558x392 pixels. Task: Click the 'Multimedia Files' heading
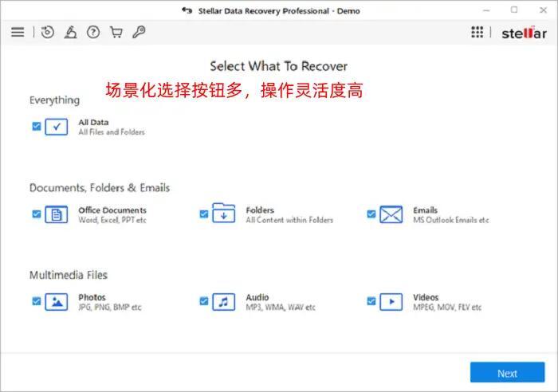(69, 275)
